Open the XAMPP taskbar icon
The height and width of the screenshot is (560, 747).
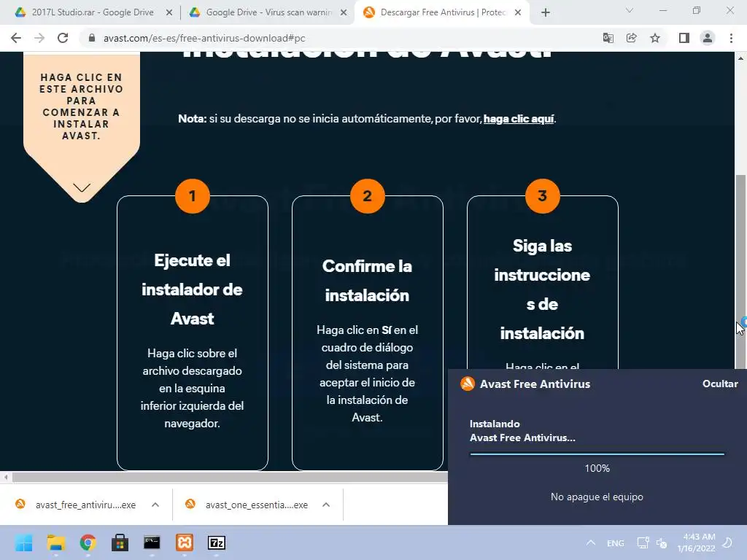185,542
